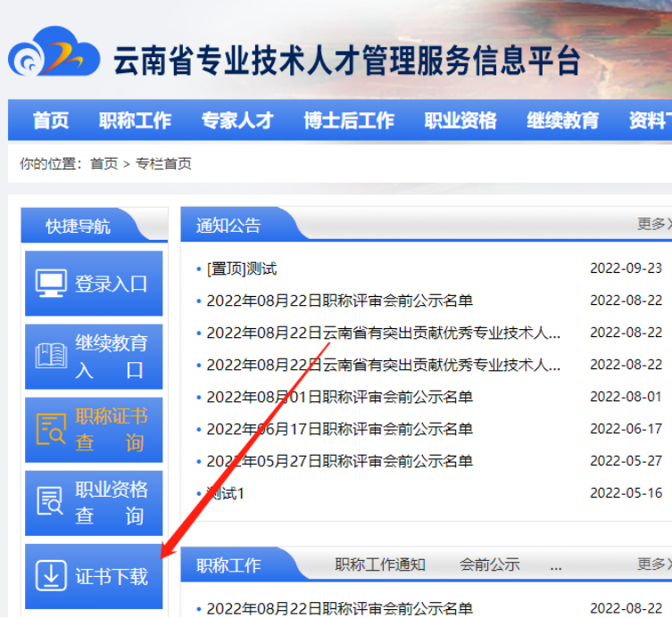
Task: Open the 职称工作 navigation menu
Action: click(135, 120)
